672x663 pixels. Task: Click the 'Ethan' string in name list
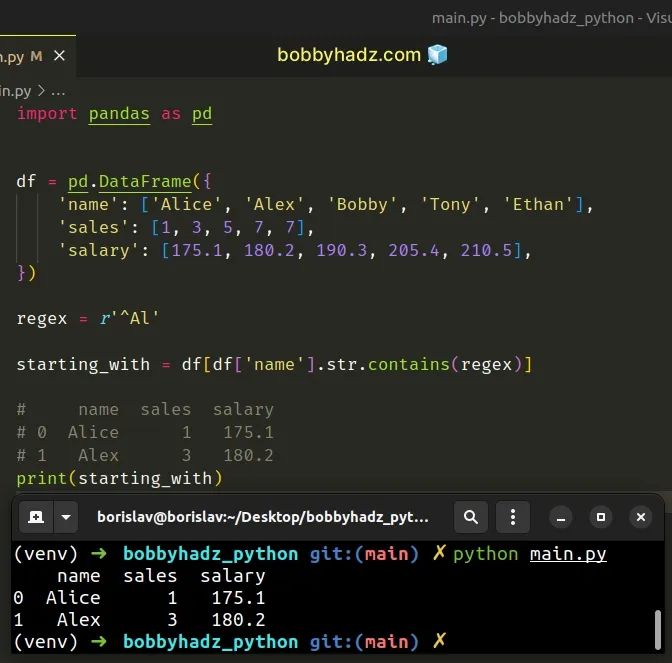click(538, 204)
